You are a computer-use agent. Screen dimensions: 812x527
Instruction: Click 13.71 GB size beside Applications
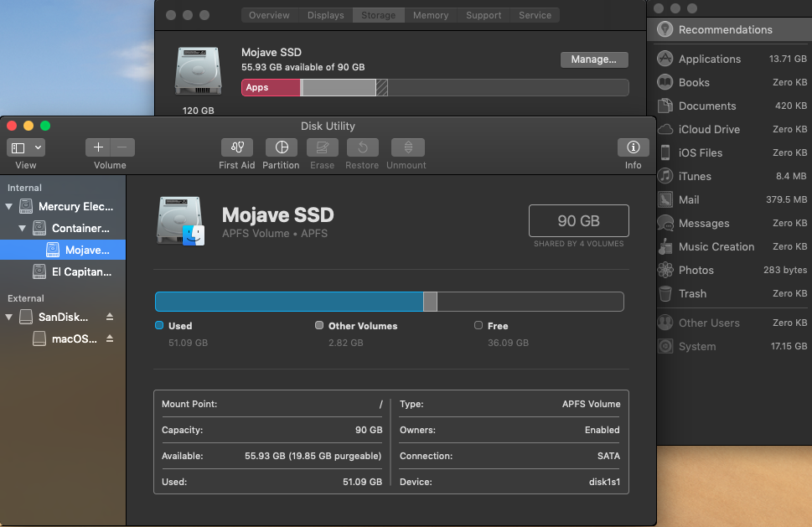point(788,59)
